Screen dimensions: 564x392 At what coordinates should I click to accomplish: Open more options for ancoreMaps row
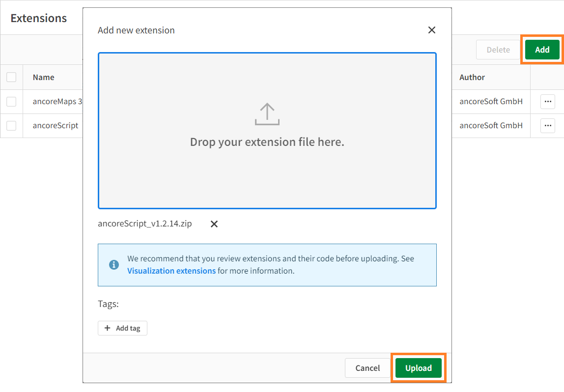[547, 101]
